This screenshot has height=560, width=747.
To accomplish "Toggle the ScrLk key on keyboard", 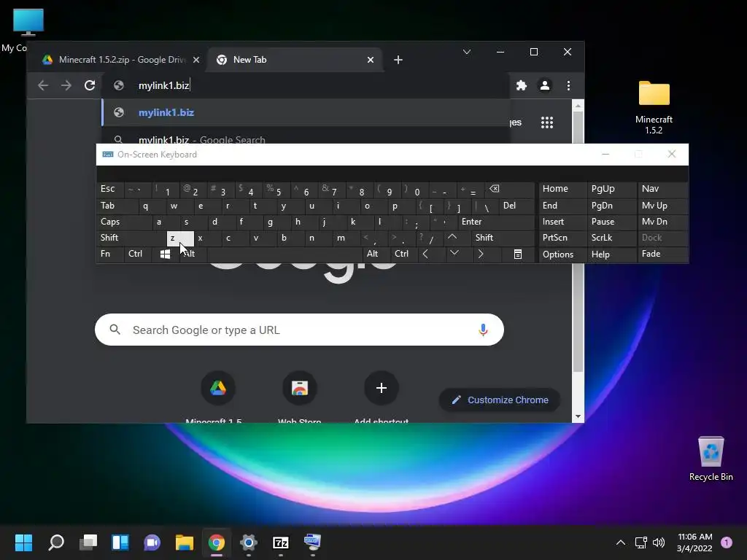I will click(x=611, y=238).
